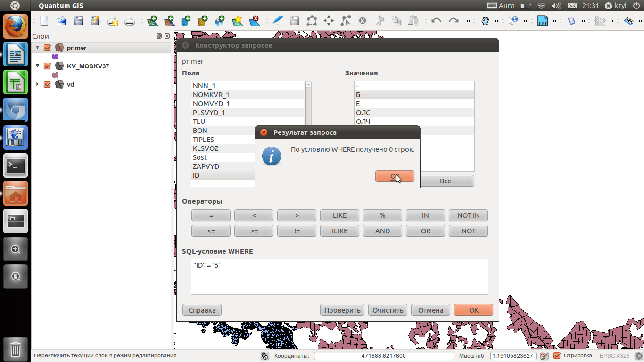
Task: Select the Pan map hand tool
Action: tap(485, 21)
